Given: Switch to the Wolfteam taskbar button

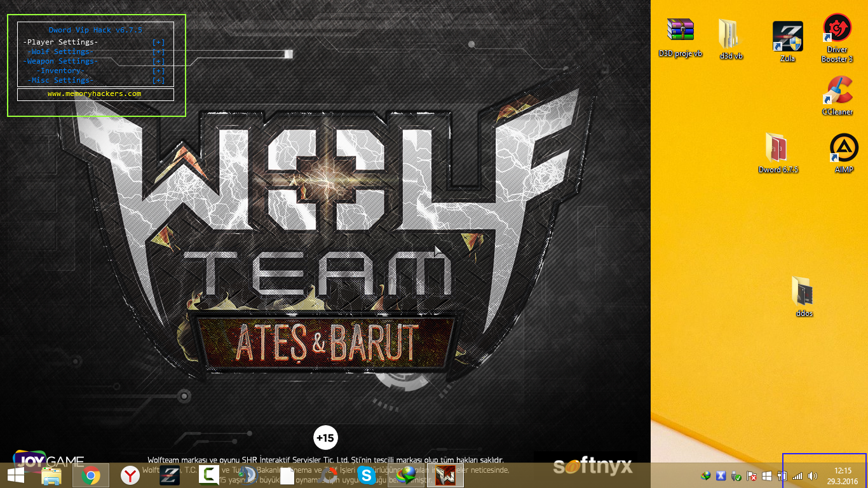Looking at the screenshot, I should (x=445, y=475).
